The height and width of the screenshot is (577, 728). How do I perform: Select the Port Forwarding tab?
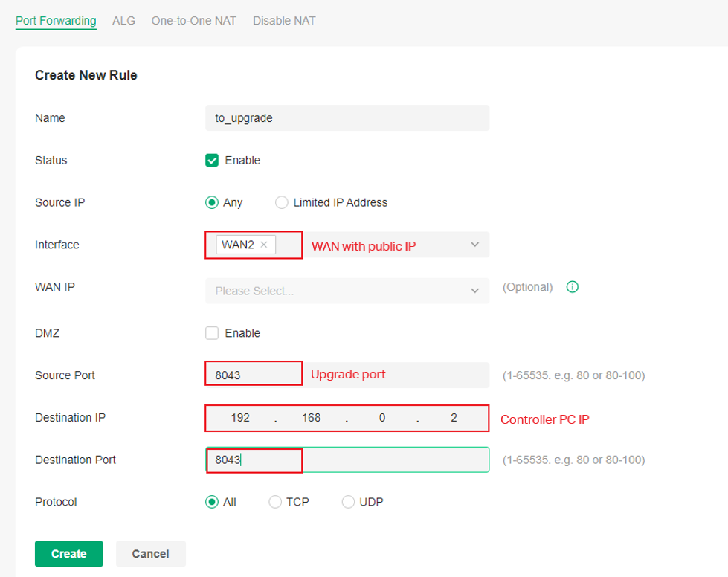(55, 21)
